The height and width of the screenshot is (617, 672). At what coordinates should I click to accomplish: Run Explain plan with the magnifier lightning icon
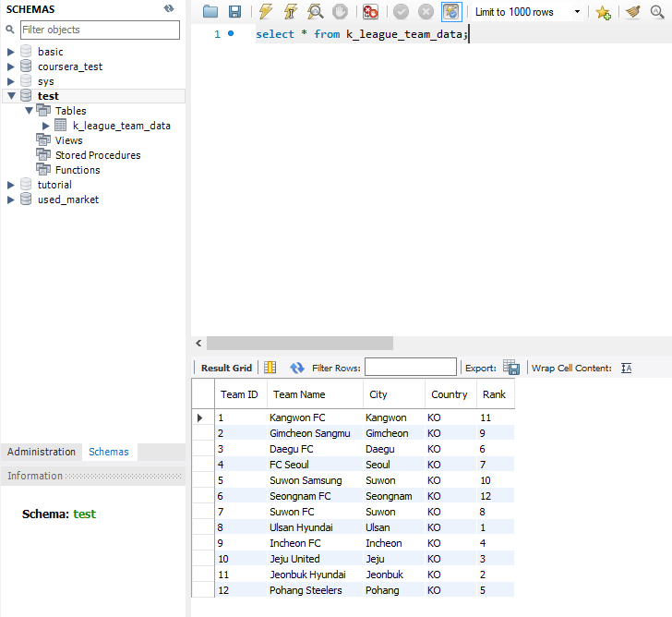(x=316, y=12)
